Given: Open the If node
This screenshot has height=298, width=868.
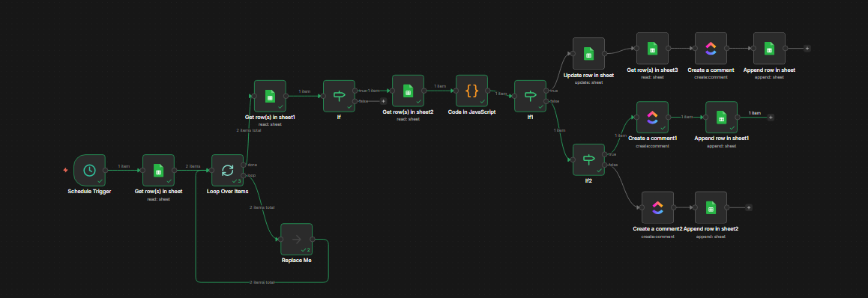Looking at the screenshot, I should 339,96.
